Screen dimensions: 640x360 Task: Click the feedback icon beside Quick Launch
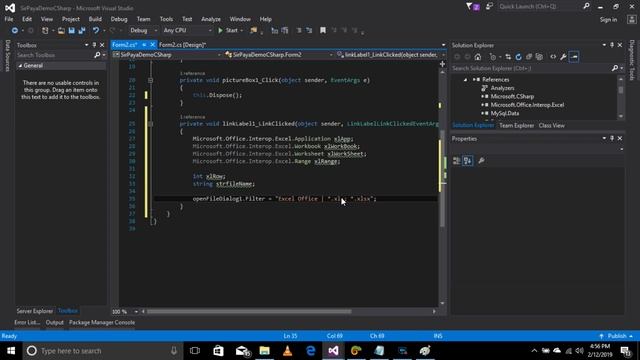489,7
